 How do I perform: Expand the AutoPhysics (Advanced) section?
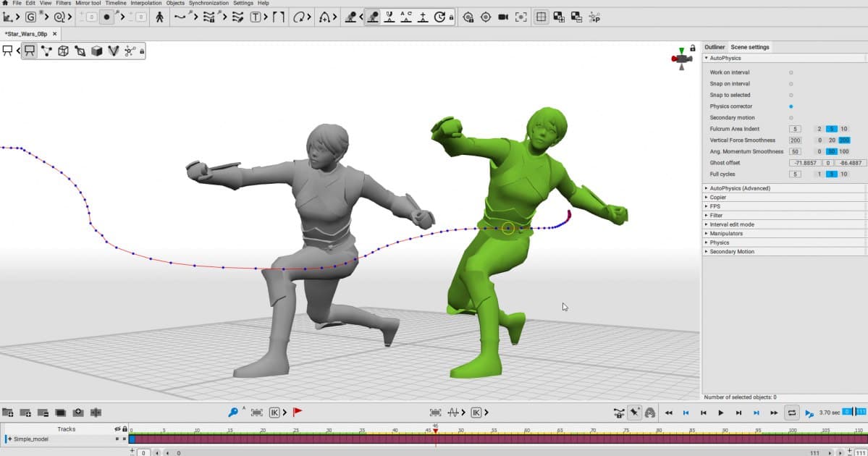(739, 188)
